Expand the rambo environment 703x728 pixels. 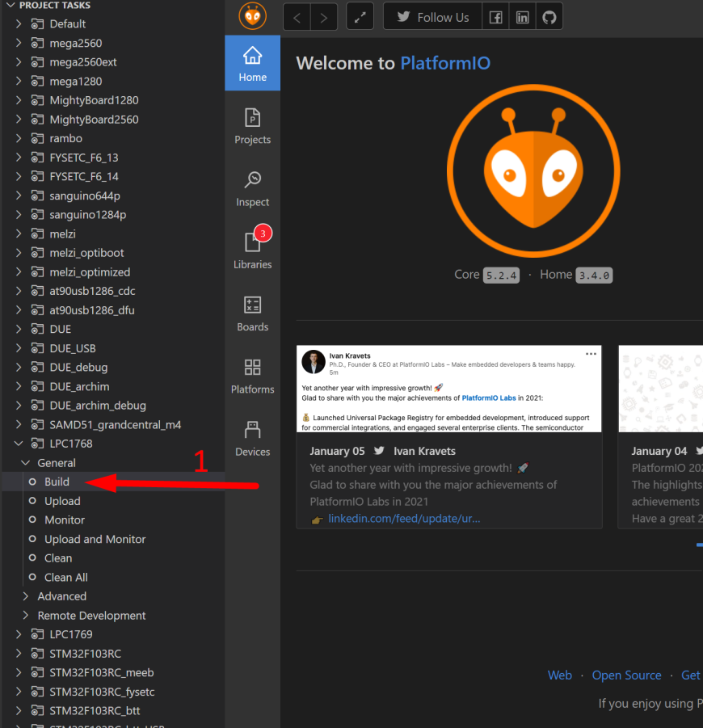click(19, 138)
